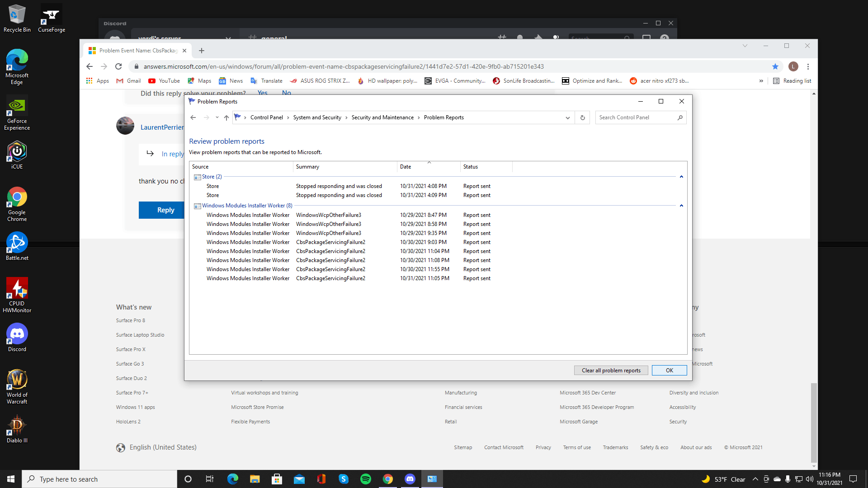
Task: Sort reports by Date column
Action: (x=406, y=167)
